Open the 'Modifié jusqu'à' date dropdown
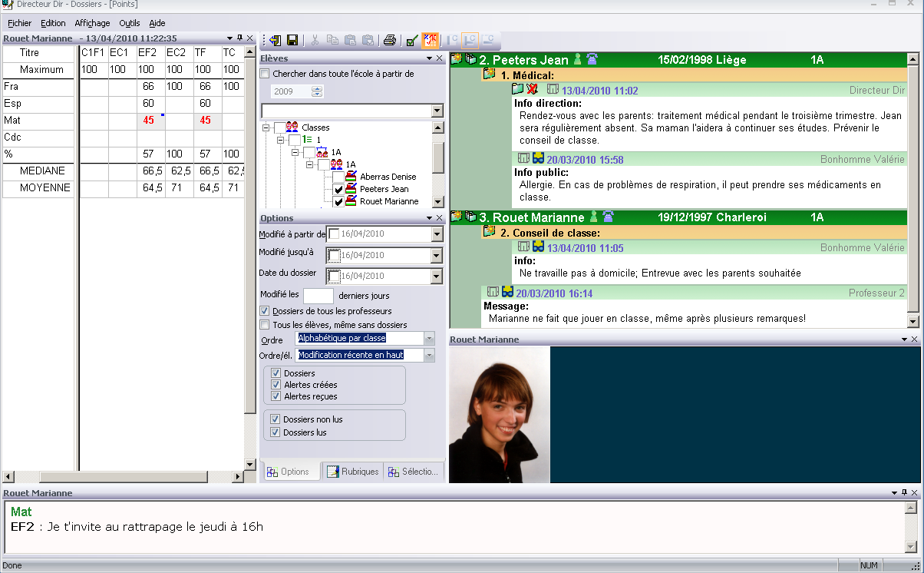The width and height of the screenshot is (924, 573). 437,256
